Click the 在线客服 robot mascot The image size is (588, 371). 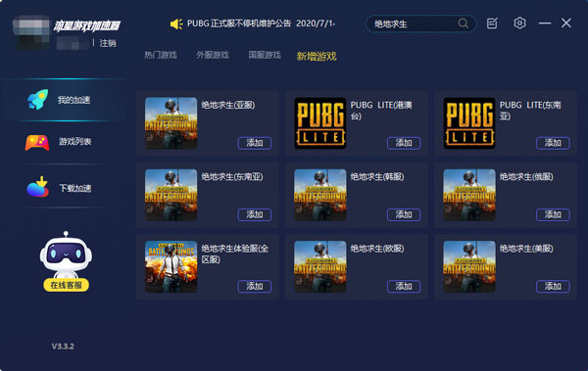[x=66, y=261]
